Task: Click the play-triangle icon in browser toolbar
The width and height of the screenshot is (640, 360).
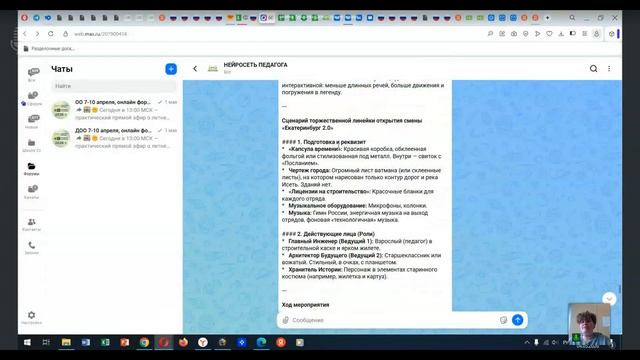Action: (x=538, y=34)
